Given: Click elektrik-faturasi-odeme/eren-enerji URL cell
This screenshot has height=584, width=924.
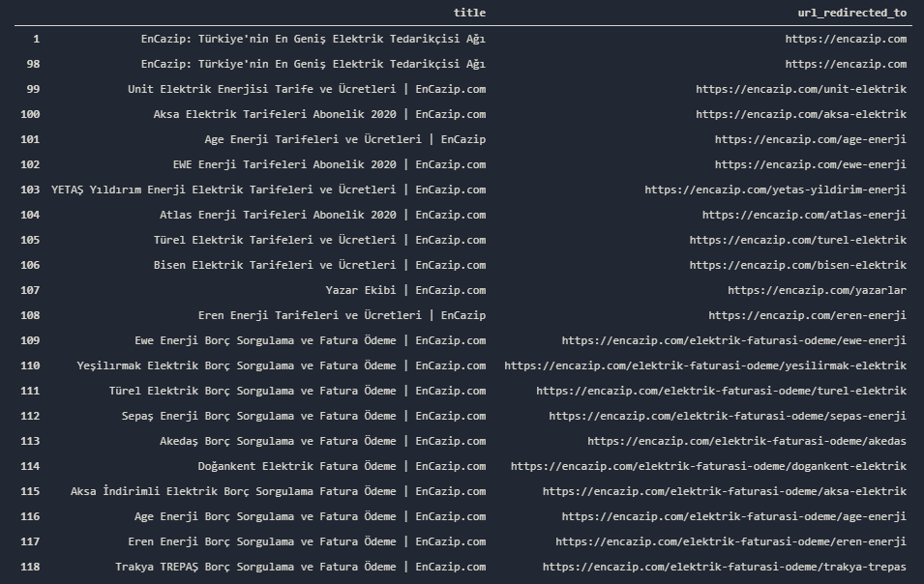Looking at the screenshot, I should pyautogui.click(x=730, y=541).
